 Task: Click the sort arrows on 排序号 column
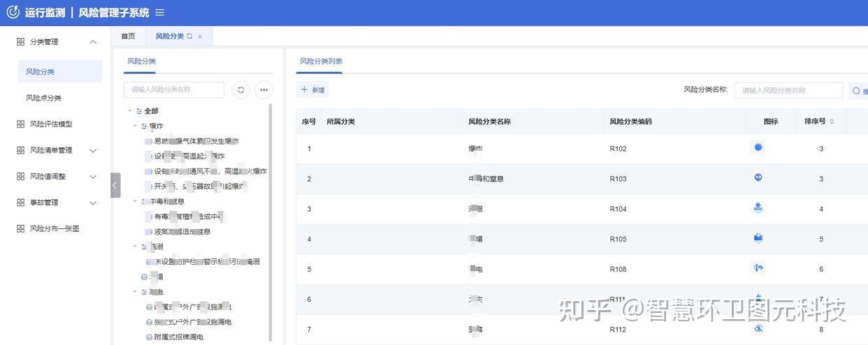pos(832,122)
